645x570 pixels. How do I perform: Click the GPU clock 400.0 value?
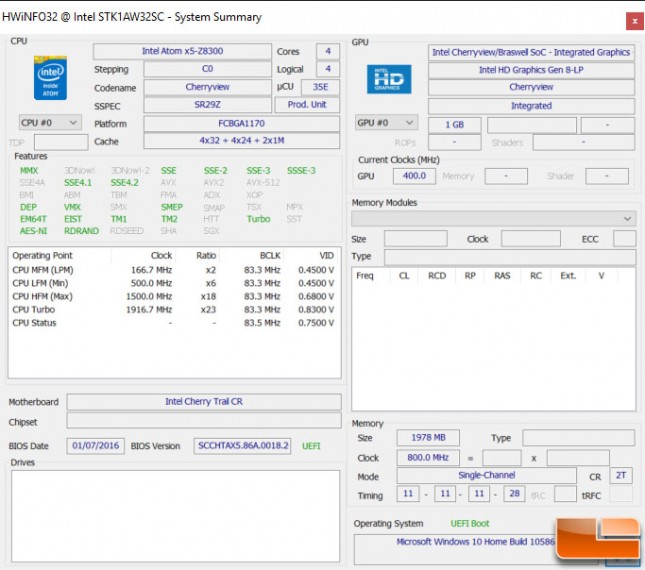[x=414, y=176]
